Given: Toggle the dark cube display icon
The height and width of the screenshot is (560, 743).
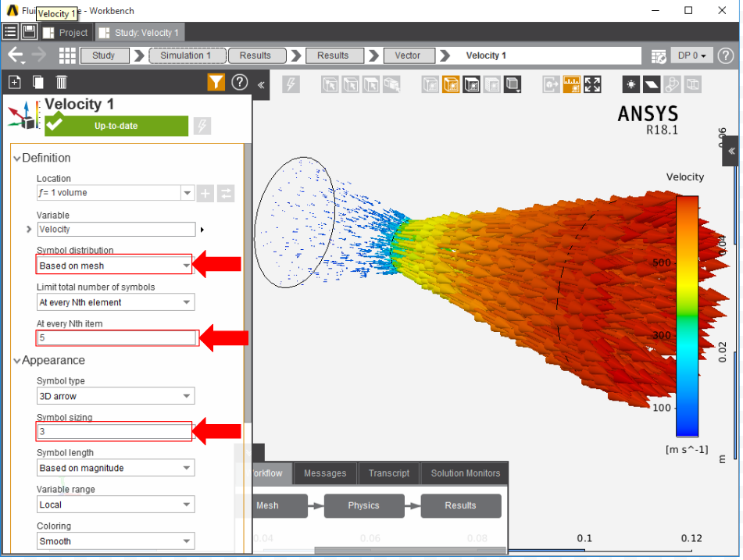Looking at the screenshot, I should 471,85.
